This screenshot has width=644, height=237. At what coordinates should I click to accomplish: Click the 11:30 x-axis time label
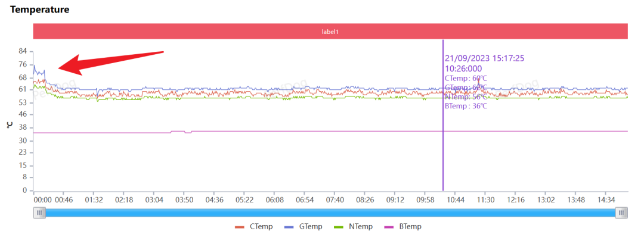point(485,200)
